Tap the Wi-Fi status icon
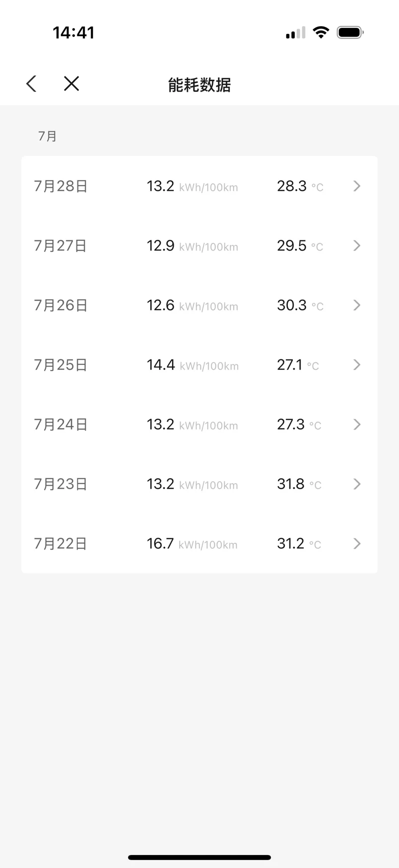Screen dimensions: 399x868 (x=321, y=33)
